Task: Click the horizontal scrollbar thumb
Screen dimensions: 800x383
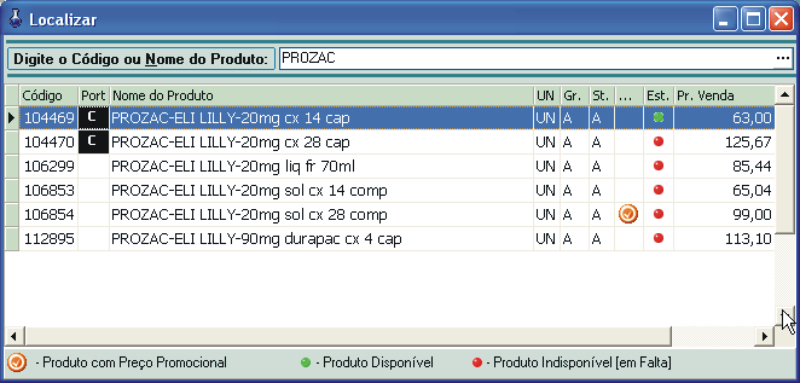Action: (x=347, y=336)
